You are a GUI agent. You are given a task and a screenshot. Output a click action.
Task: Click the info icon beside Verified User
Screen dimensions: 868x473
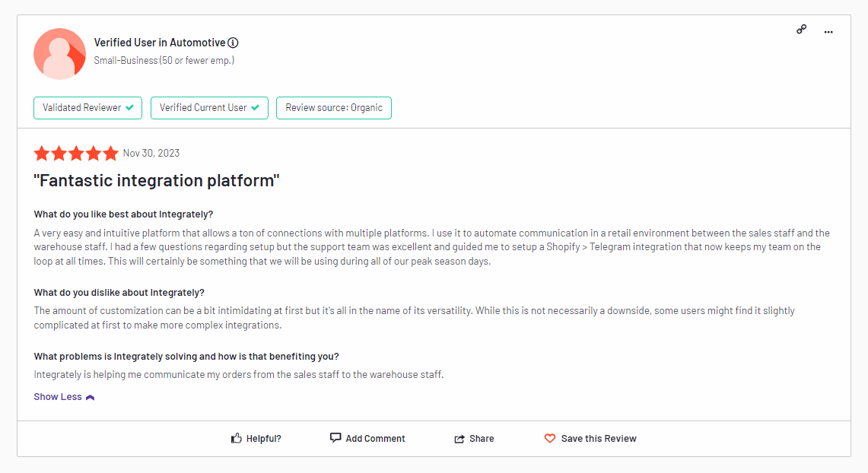(x=233, y=43)
